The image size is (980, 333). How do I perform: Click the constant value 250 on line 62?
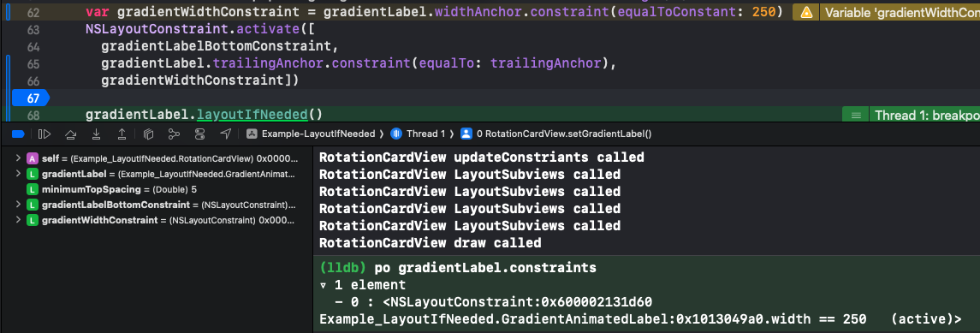coord(764,13)
